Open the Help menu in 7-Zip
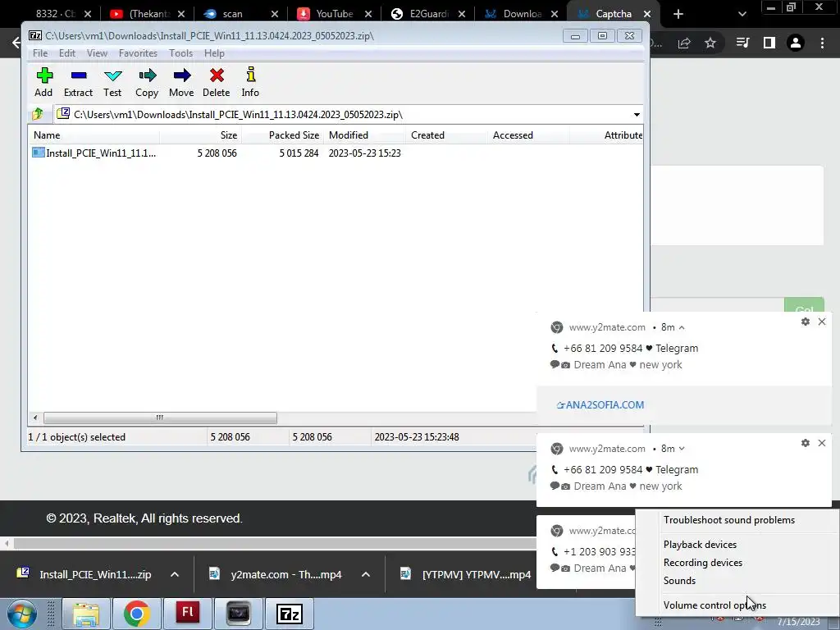This screenshot has width=840, height=630. [x=214, y=53]
